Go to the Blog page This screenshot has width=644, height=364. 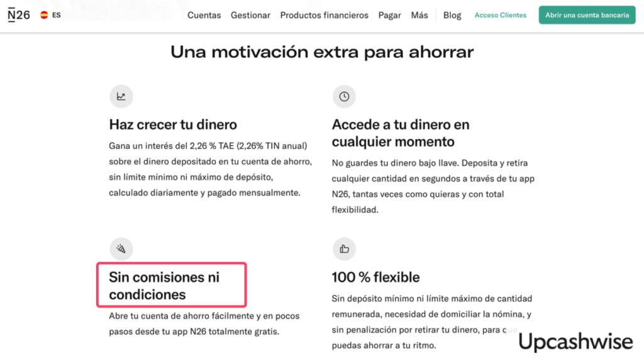[x=452, y=15]
